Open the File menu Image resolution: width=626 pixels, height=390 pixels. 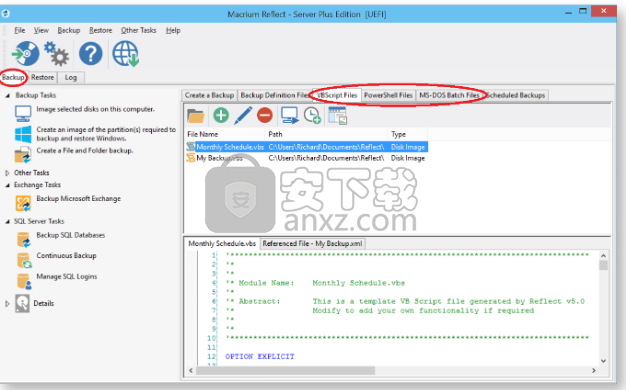point(20,30)
